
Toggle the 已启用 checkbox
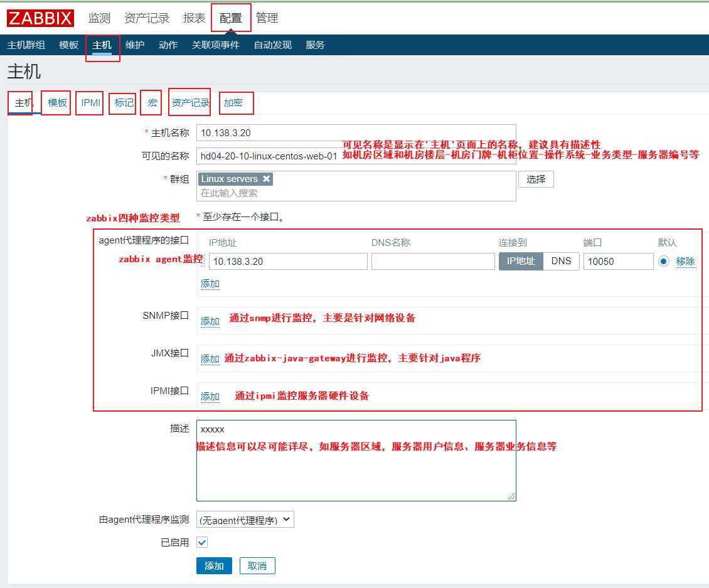(202, 542)
